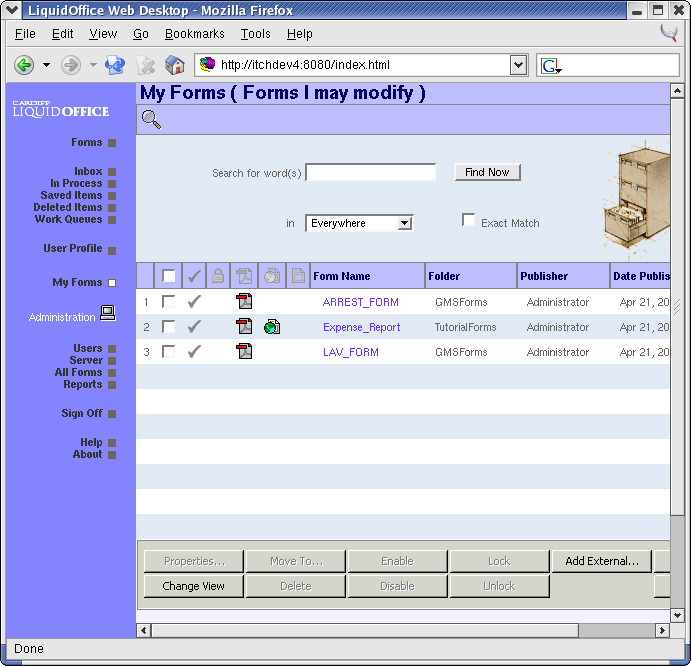Viewport: 691px width, 666px height.
Task: Enable the Exact Match checkbox
Action: pyautogui.click(x=468, y=220)
